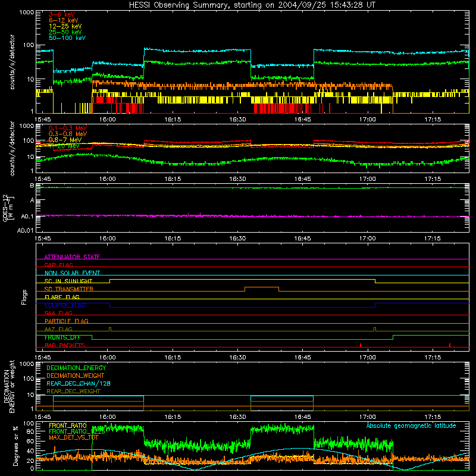Click the 0.1-0.3 MeV legend label

(x=68, y=128)
